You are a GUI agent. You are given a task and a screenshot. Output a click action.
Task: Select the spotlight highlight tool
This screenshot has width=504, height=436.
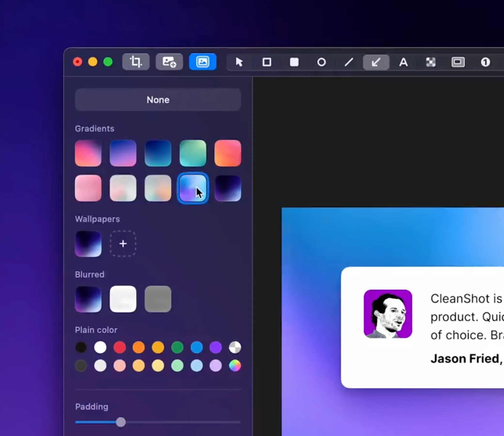[458, 62]
